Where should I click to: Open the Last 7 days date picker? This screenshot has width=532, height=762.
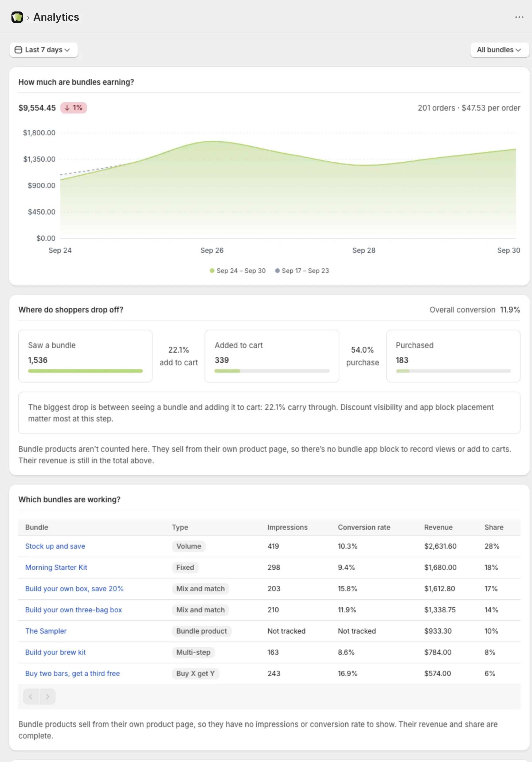[x=44, y=50]
